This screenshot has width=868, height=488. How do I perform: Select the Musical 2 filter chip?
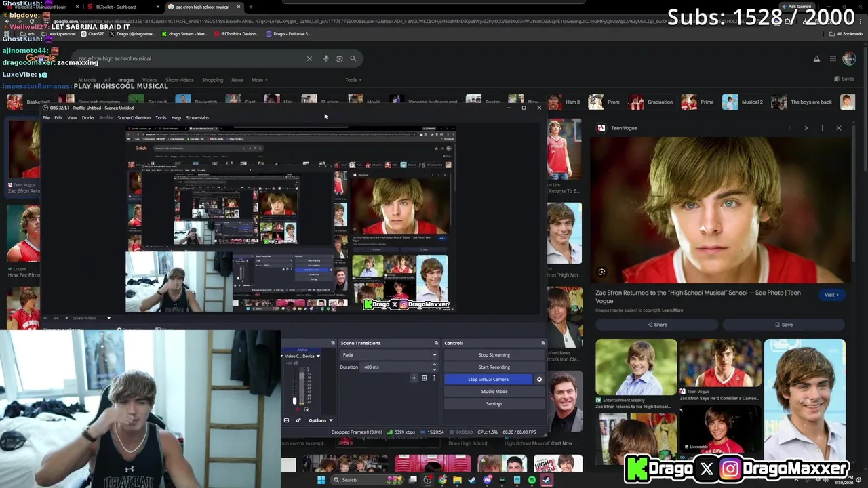click(743, 102)
